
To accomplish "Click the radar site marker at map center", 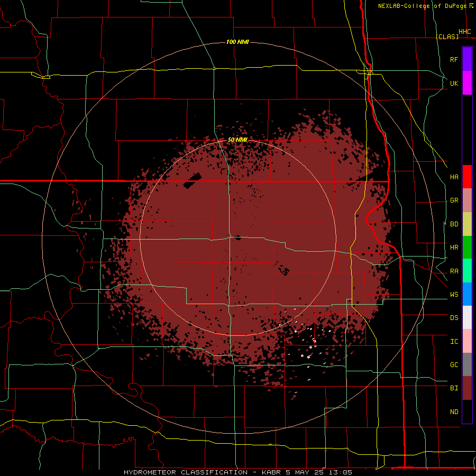I will click(238, 237).
